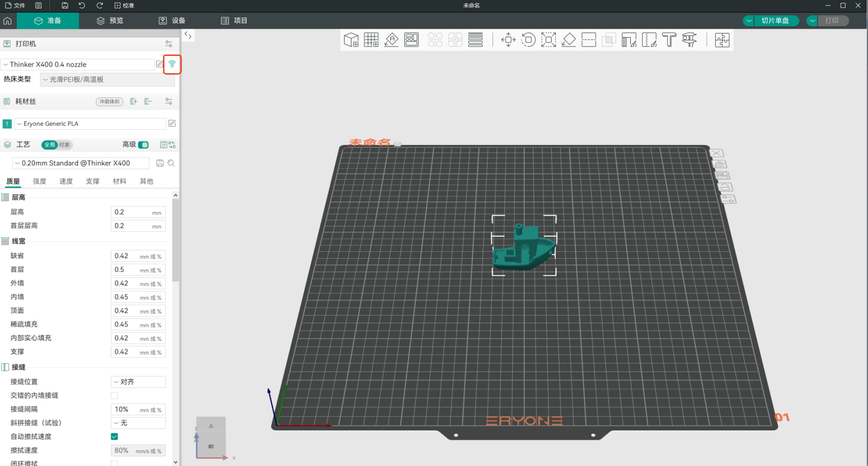The image size is (868, 466).
Task: Open the Thinker X400 0.4 nozzle printer dropdown
Action: pyautogui.click(x=79, y=64)
